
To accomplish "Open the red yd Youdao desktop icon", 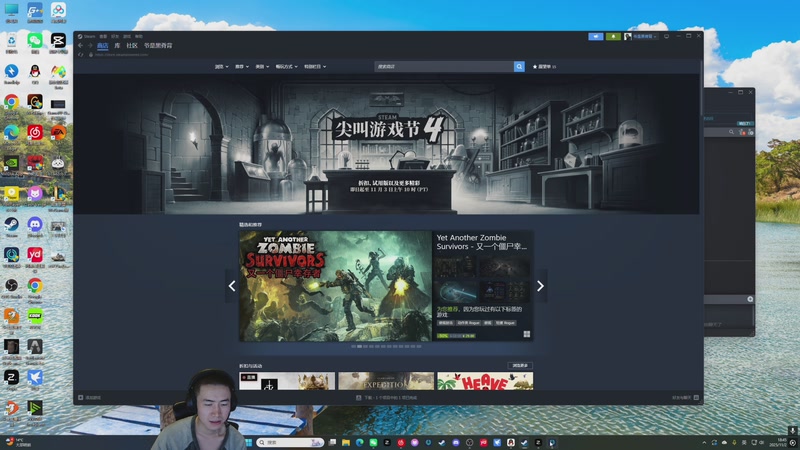I will pos(35,257).
